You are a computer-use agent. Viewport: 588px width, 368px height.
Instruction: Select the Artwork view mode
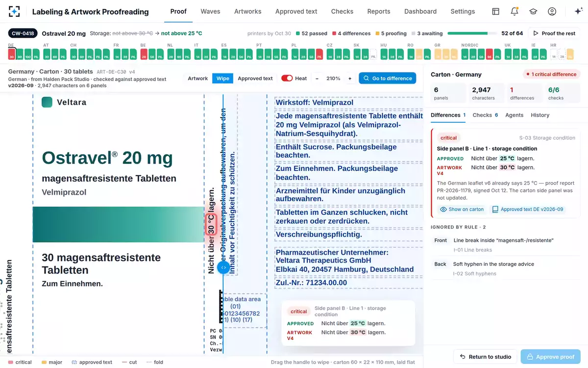pyautogui.click(x=198, y=79)
